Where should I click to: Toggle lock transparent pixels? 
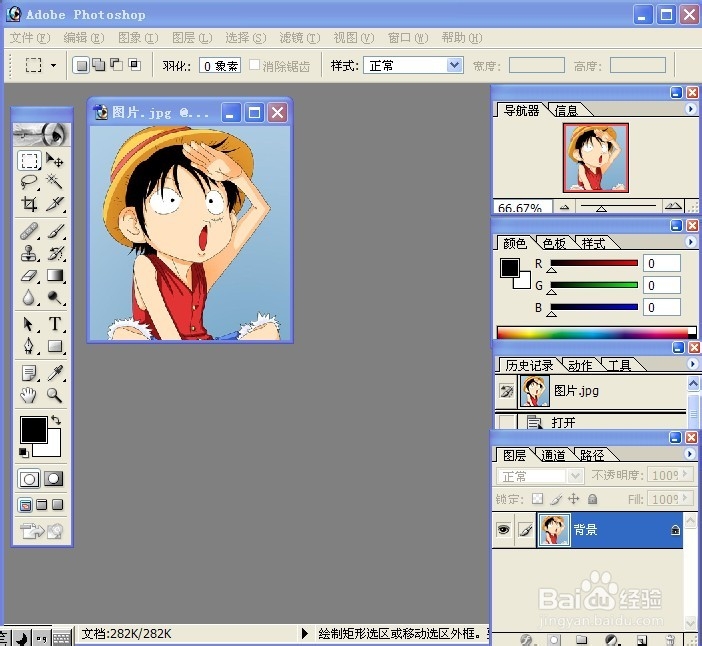(x=537, y=499)
